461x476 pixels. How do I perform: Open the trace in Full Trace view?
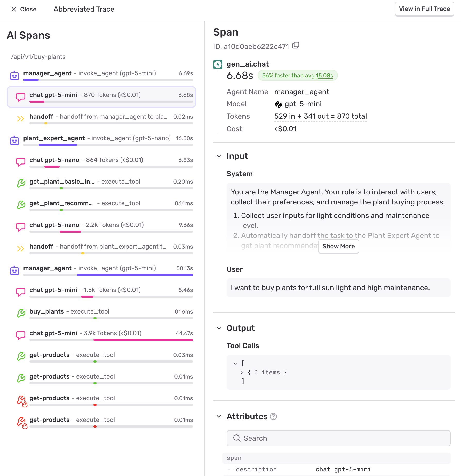point(424,9)
